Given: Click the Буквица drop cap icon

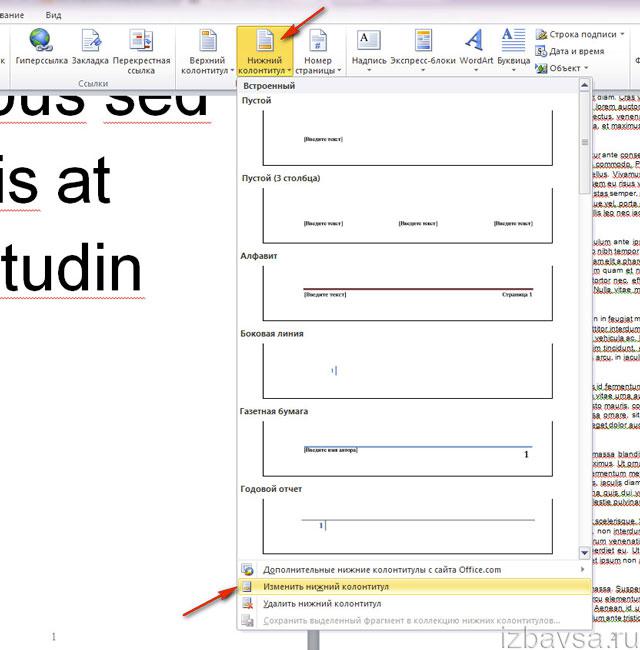Looking at the screenshot, I should [x=513, y=41].
